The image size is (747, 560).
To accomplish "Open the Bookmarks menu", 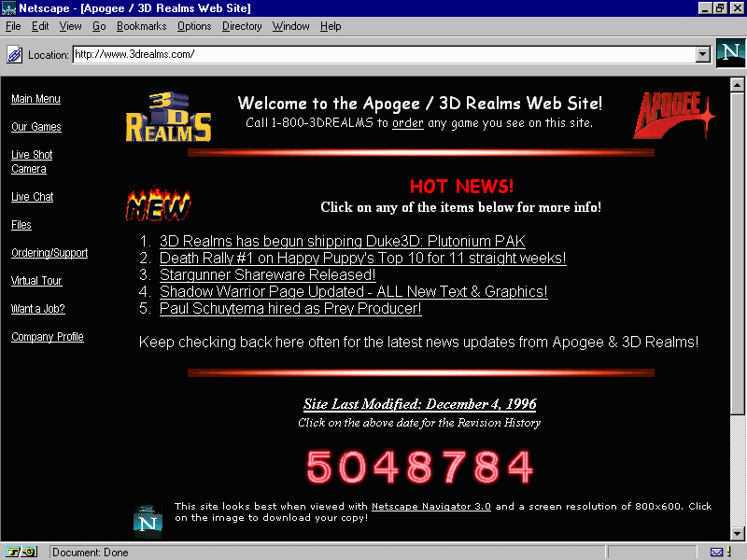I will click(x=141, y=26).
